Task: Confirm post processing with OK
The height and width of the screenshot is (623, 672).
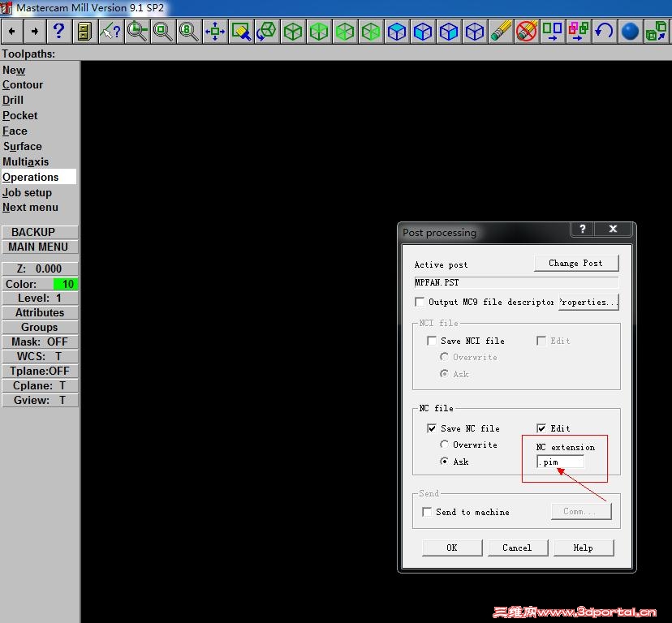Action: click(452, 548)
